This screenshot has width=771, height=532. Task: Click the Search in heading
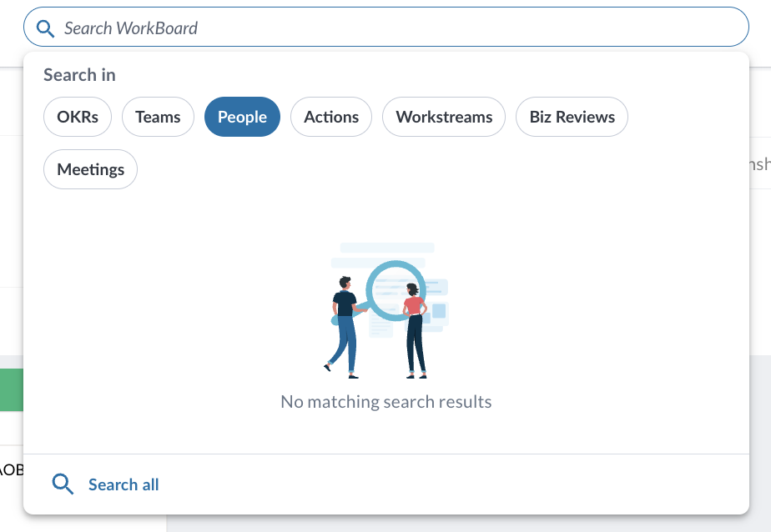(x=79, y=75)
